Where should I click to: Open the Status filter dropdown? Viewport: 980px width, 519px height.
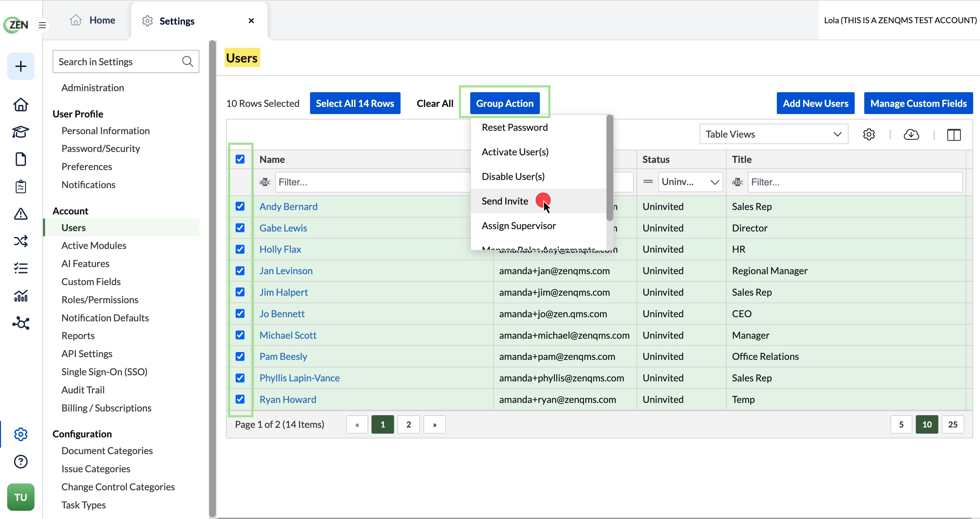(x=690, y=182)
